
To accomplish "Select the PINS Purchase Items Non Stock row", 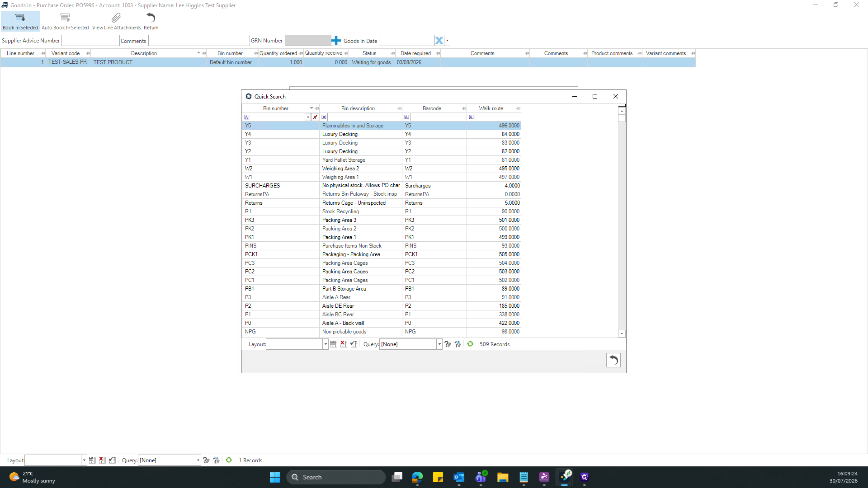I will [x=382, y=246].
